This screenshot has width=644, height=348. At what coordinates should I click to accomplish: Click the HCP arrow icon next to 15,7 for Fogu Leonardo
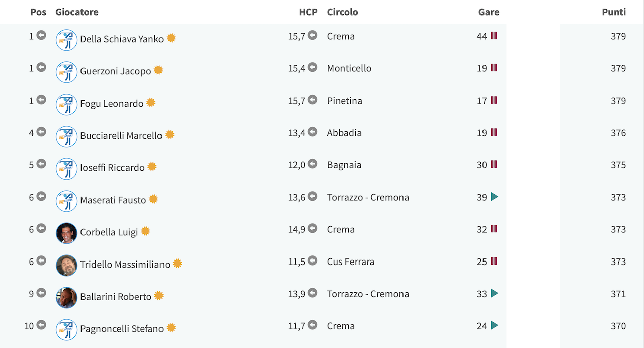(x=313, y=100)
